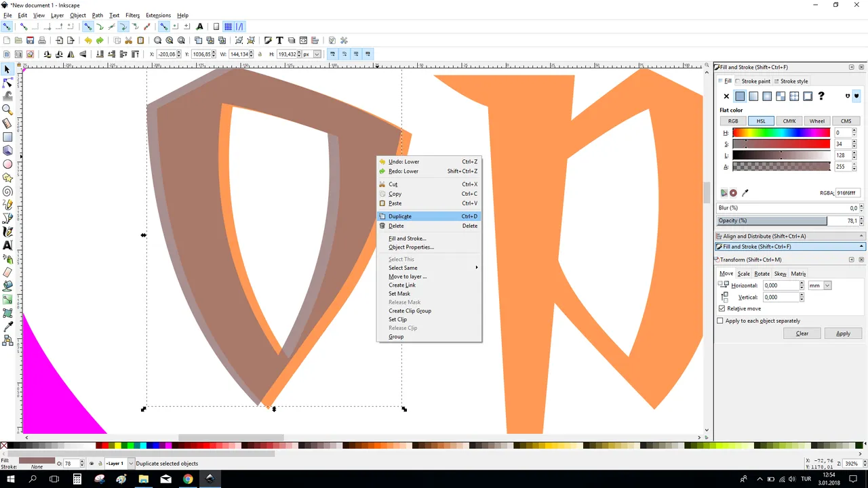Toggle layer visibility eye in status bar

click(x=92, y=464)
